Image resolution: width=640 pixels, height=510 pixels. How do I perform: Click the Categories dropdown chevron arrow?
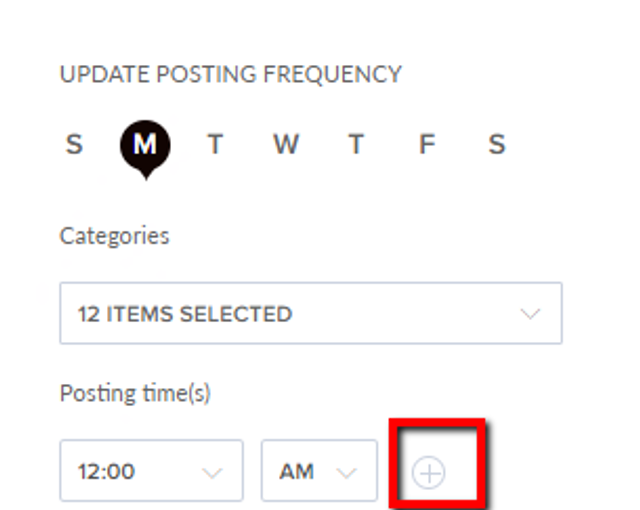530,313
